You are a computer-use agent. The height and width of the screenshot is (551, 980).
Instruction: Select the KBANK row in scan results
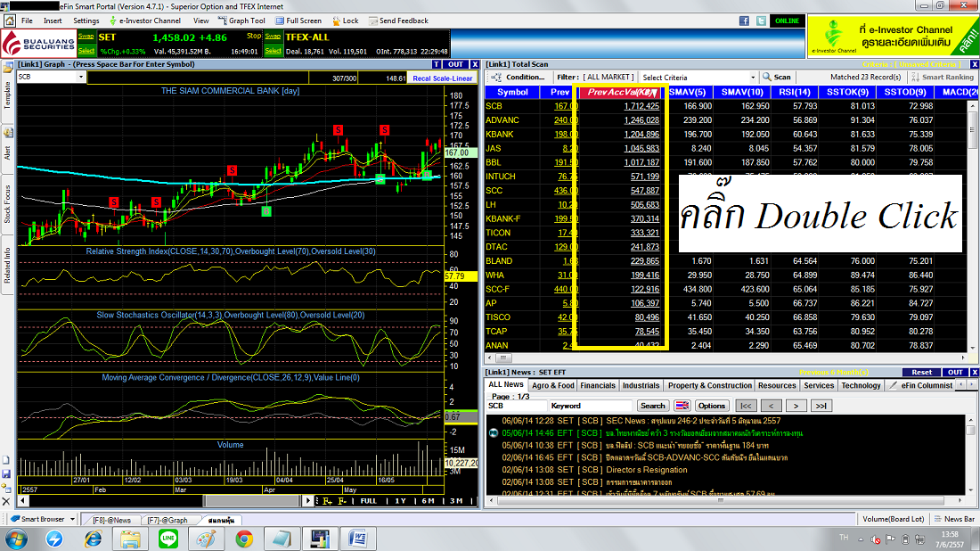[x=725, y=135]
